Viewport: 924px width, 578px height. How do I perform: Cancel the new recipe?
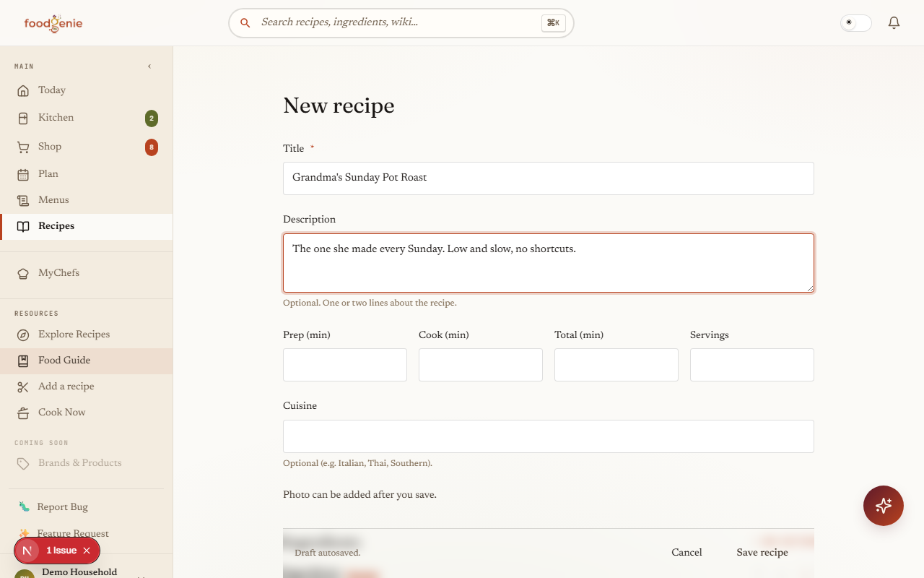point(687,553)
